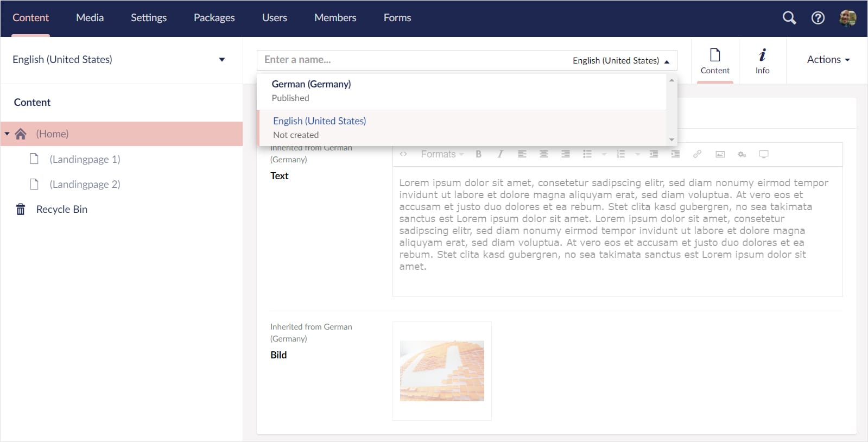
Task: Click the source code view icon
Action: [x=403, y=154]
